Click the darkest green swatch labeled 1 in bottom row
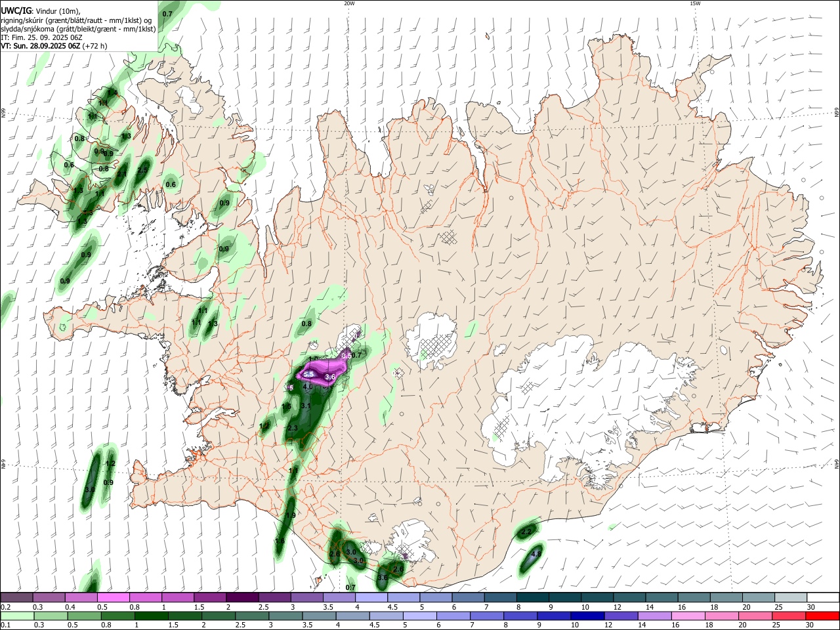Viewport: 840px width, 630px height. tap(152, 616)
